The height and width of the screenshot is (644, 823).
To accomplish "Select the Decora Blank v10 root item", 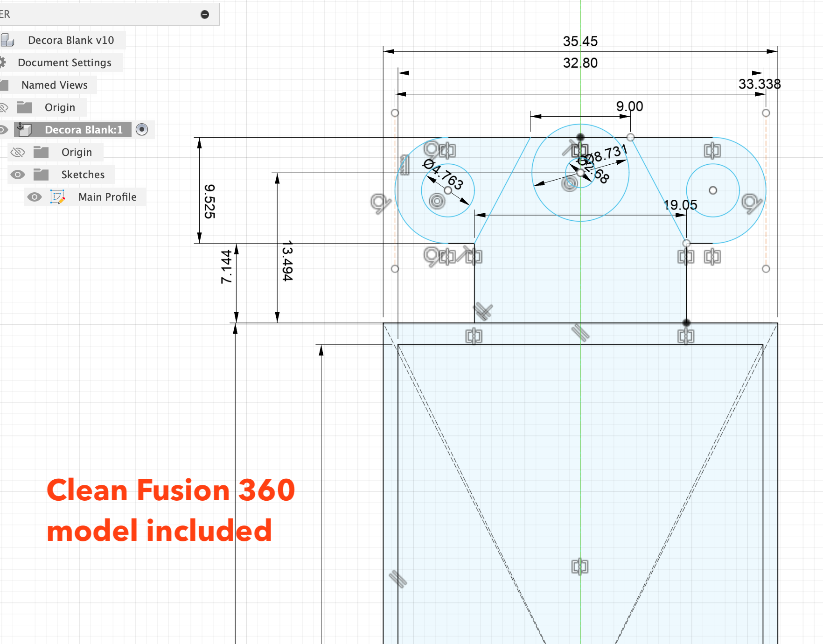I will pyautogui.click(x=71, y=40).
